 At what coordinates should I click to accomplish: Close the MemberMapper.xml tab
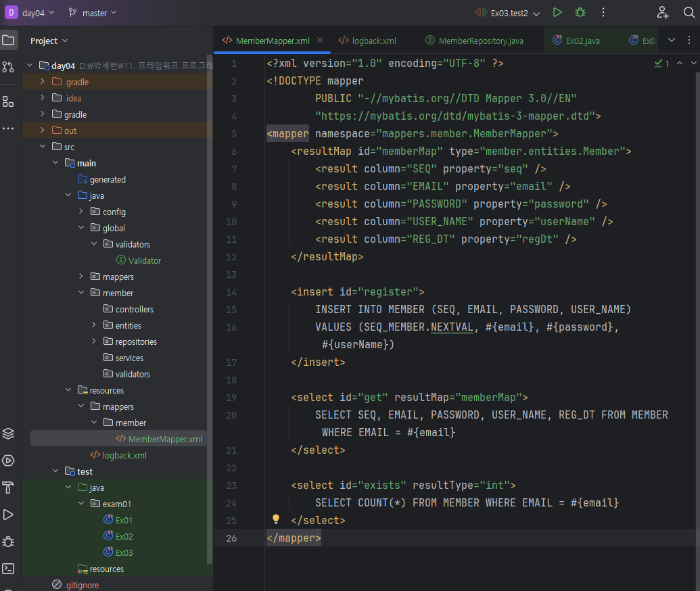pyautogui.click(x=320, y=40)
